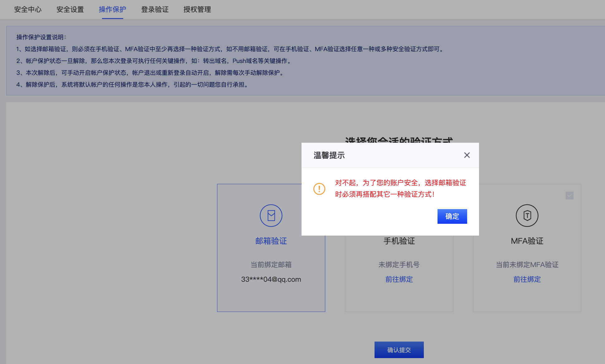The image size is (605, 364).
Task: Click 前往绑定 link under 手机验证
Action: (399, 279)
